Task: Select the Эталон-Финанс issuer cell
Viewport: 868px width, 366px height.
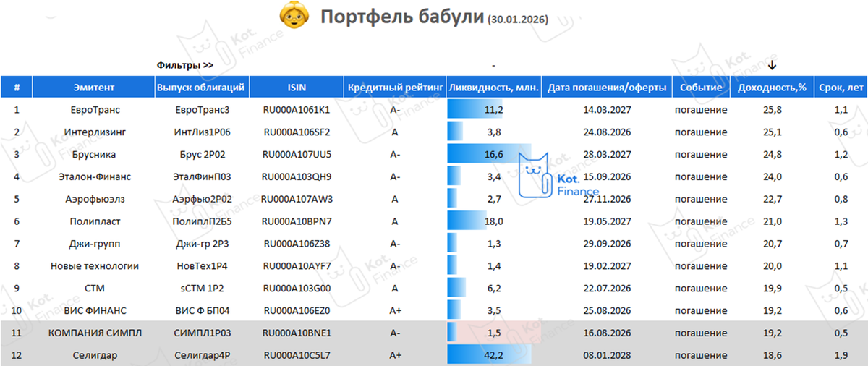Action: (x=94, y=176)
